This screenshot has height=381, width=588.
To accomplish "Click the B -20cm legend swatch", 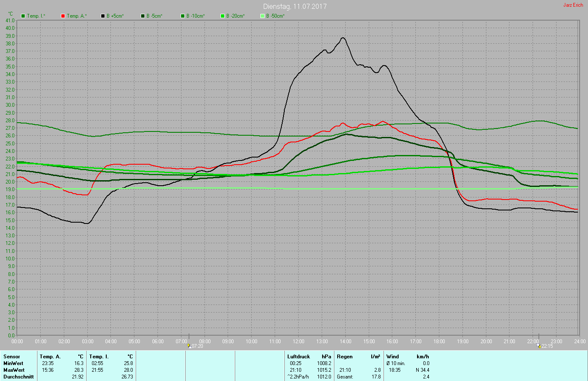I will tap(223, 16).
